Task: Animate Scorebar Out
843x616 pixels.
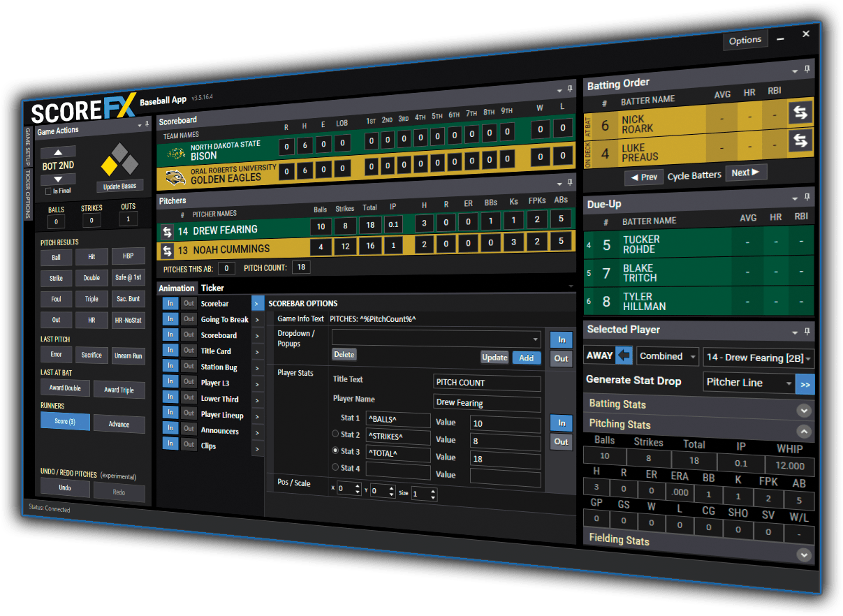Action: (189, 303)
